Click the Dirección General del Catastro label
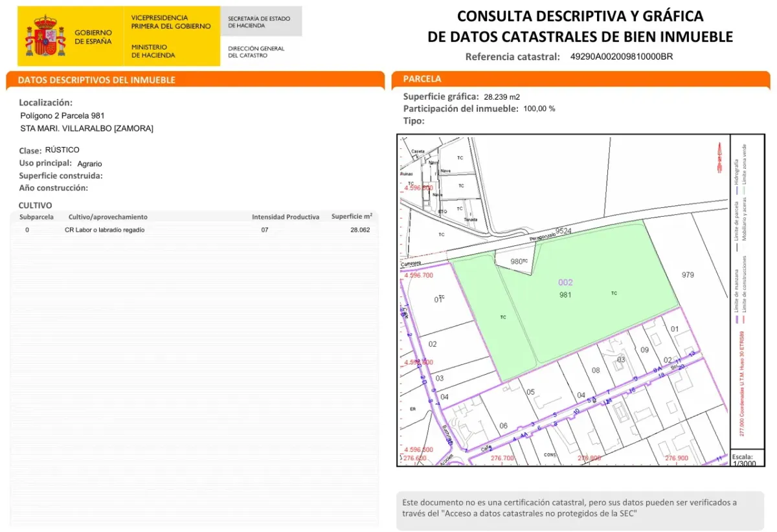The height and width of the screenshot is (532, 777). [x=256, y=52]
